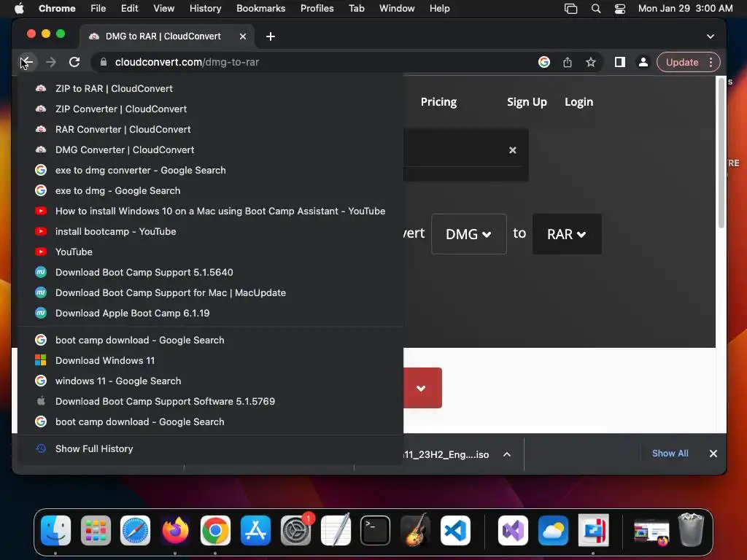Click the Sign Up link

tap(527, 102)
